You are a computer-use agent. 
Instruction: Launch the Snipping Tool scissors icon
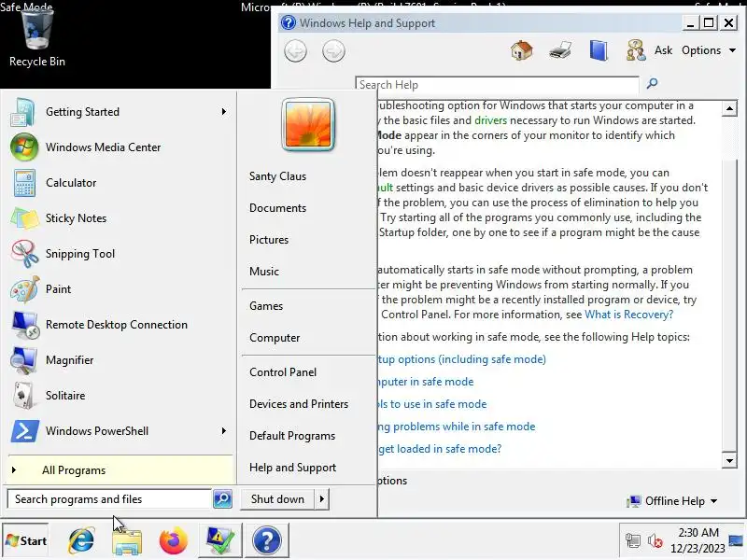coord(25,254)
